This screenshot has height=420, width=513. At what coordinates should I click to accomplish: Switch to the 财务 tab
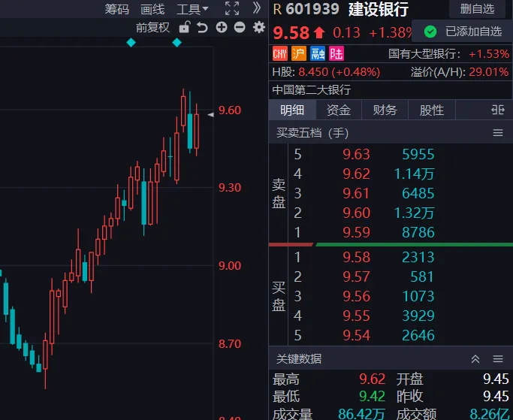tap(385, 110)
